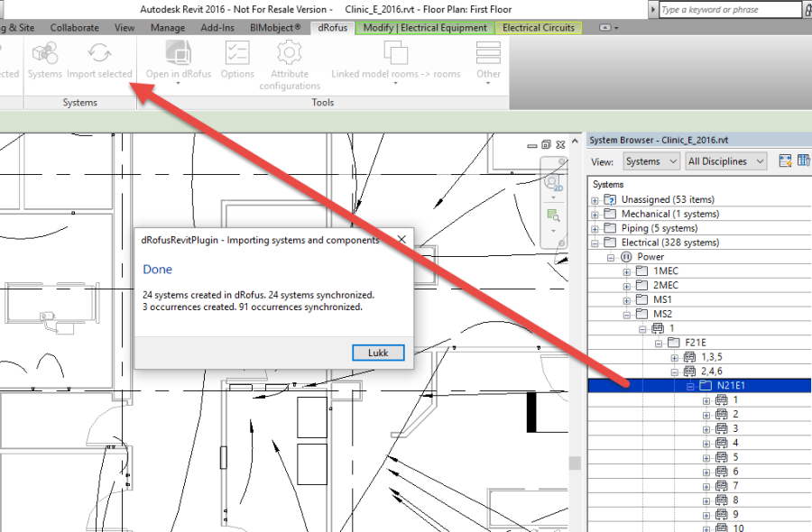This screenshot has width=812, height=532.
Task: Click the Lukk button in the dialog
Action: point(377,353)
